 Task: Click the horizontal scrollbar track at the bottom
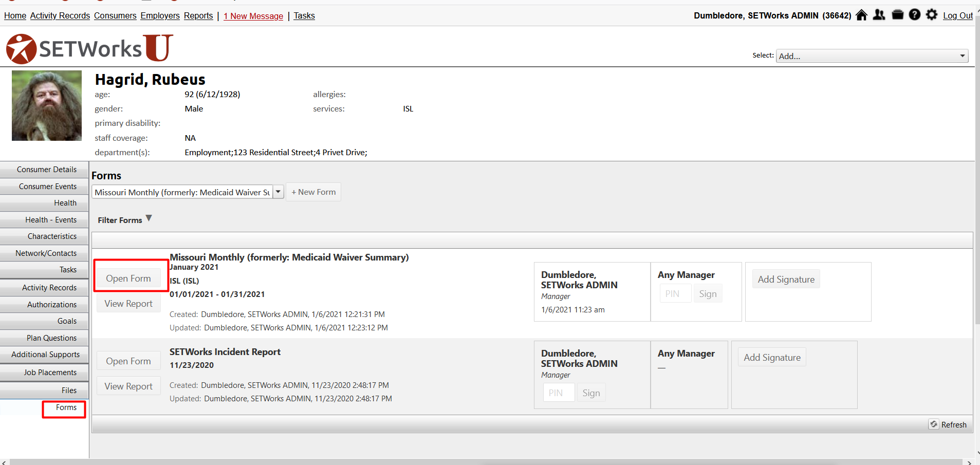point(486,462)
